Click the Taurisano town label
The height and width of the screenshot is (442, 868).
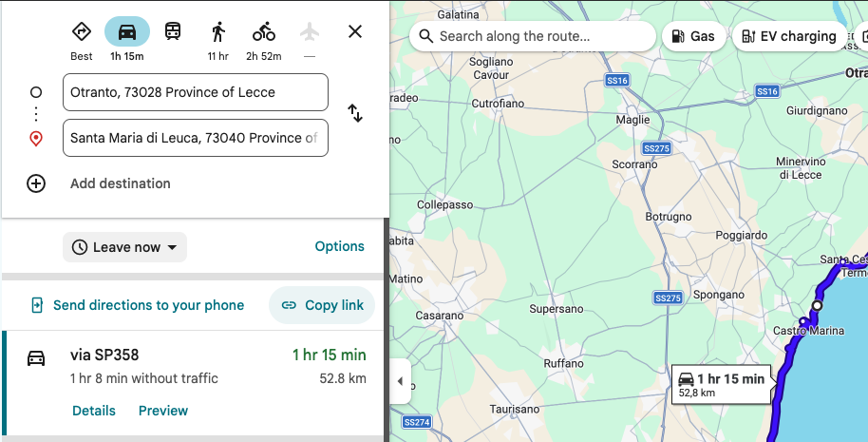coord(515,410)
